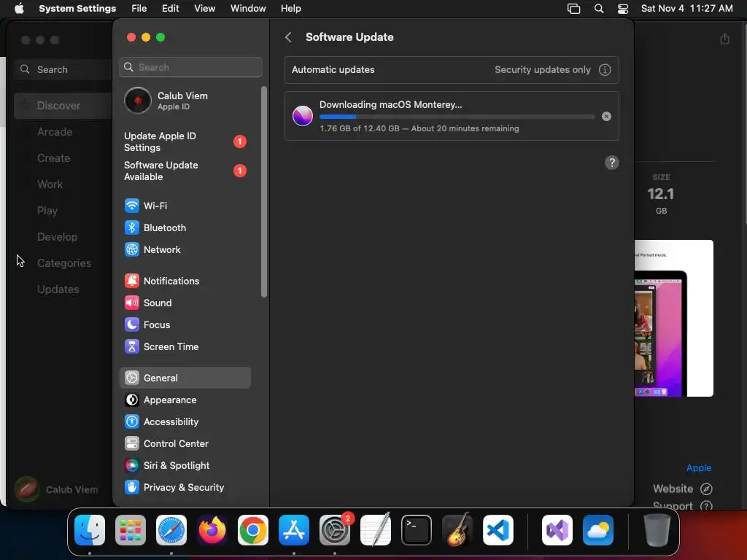Open Calub Viem account in App Store
Image resolution: width=747 pixels, height=560 pixels.
(x=56, y=489)
